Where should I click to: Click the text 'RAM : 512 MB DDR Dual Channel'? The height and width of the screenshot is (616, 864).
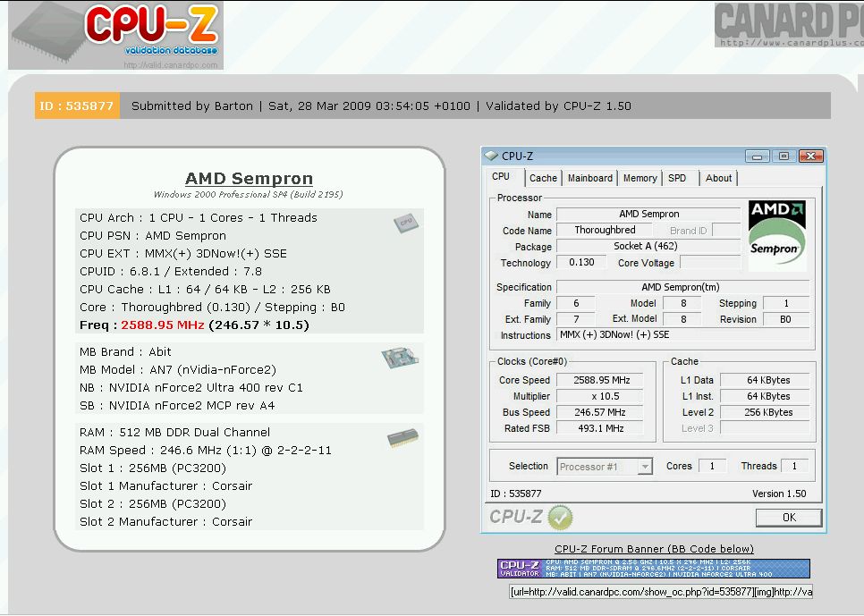(x=174, y=433)
